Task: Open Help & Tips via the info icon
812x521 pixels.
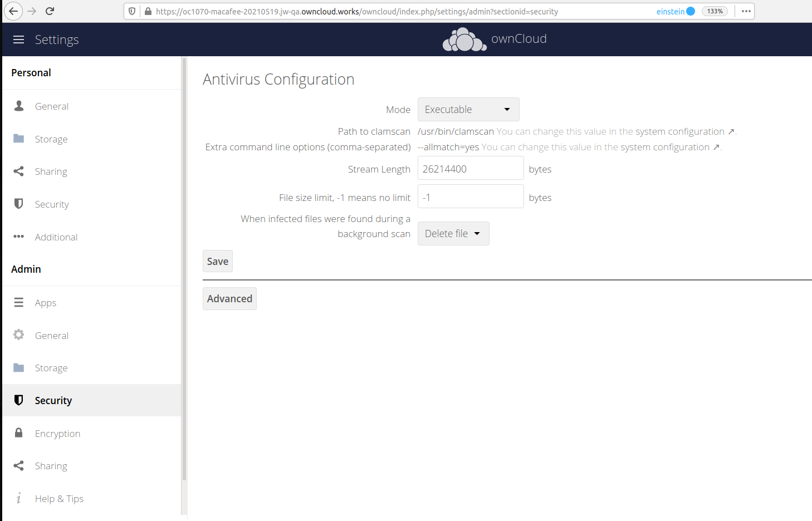Action: [18, 498]
